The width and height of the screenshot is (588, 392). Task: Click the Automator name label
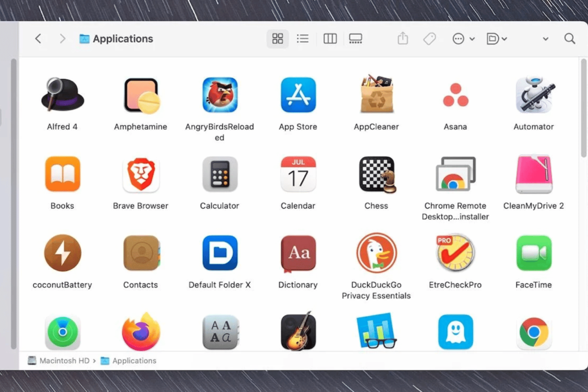pos(534,127)
